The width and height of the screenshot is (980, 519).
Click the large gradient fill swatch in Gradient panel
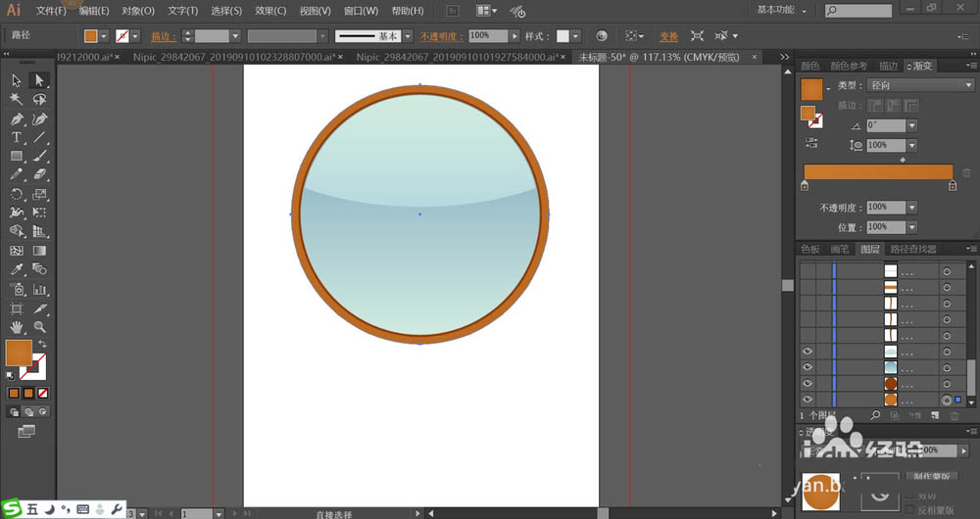click(811, 89)
